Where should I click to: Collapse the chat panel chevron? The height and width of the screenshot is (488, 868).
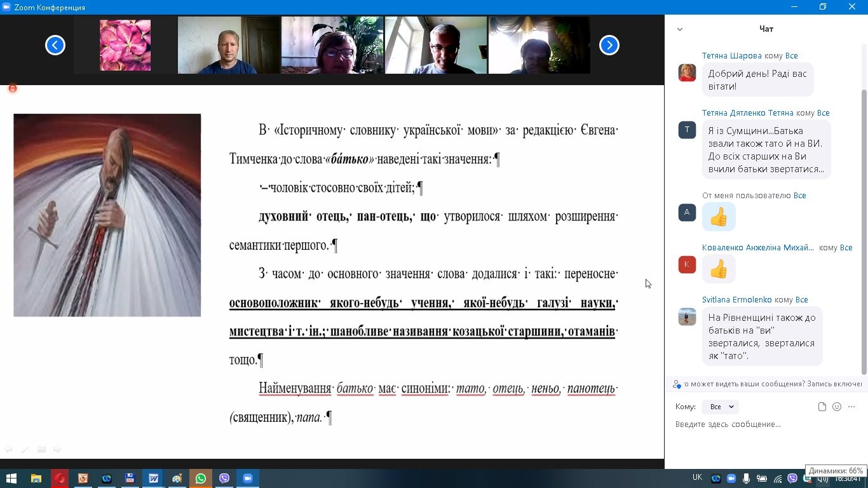tap(680, 29)
